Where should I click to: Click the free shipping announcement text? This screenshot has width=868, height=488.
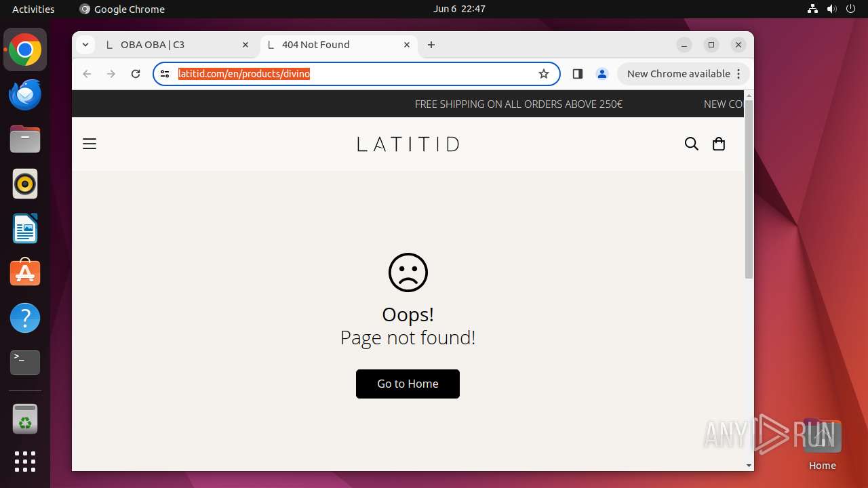pos(519,104)
